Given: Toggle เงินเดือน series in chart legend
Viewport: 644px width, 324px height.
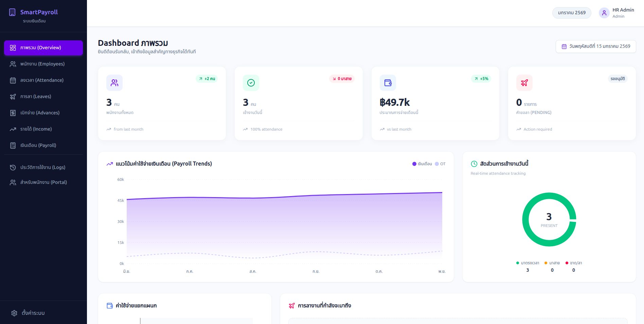Looking at the screenshot, I should click(422, 164).
